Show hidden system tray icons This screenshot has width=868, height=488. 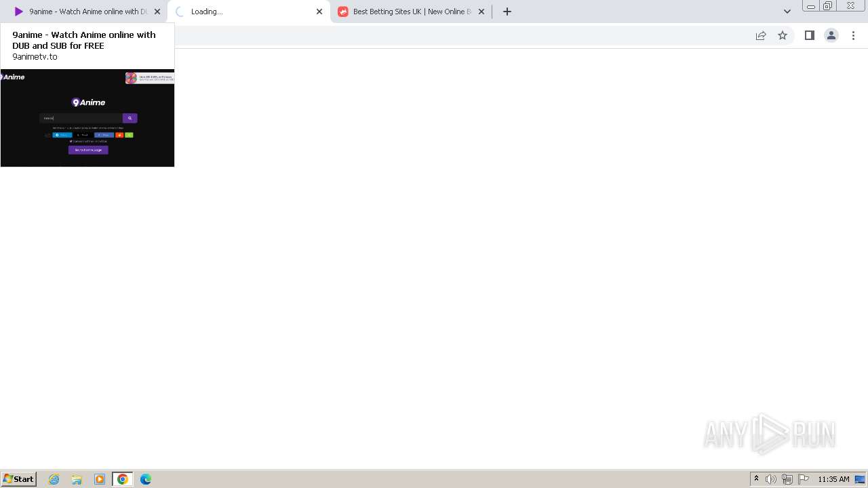[757, 479]
